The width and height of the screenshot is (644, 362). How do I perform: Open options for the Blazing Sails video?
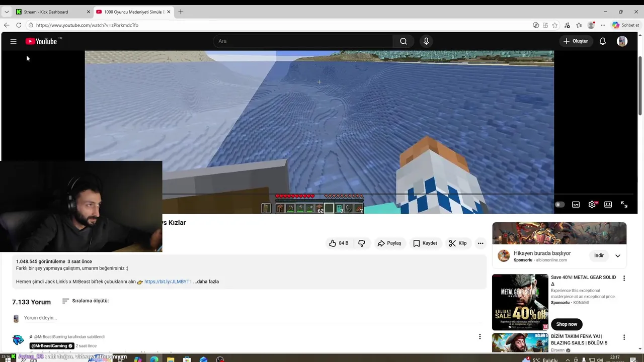click(x=624, y=337)
